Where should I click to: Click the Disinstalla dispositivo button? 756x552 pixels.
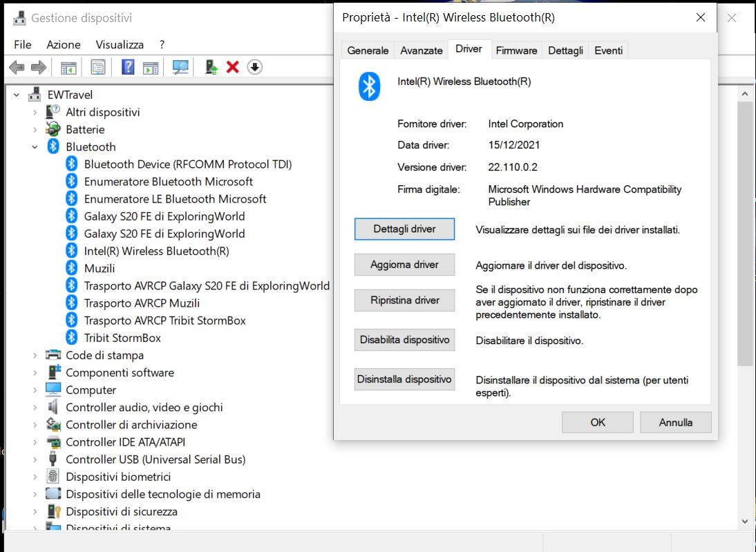404,379
